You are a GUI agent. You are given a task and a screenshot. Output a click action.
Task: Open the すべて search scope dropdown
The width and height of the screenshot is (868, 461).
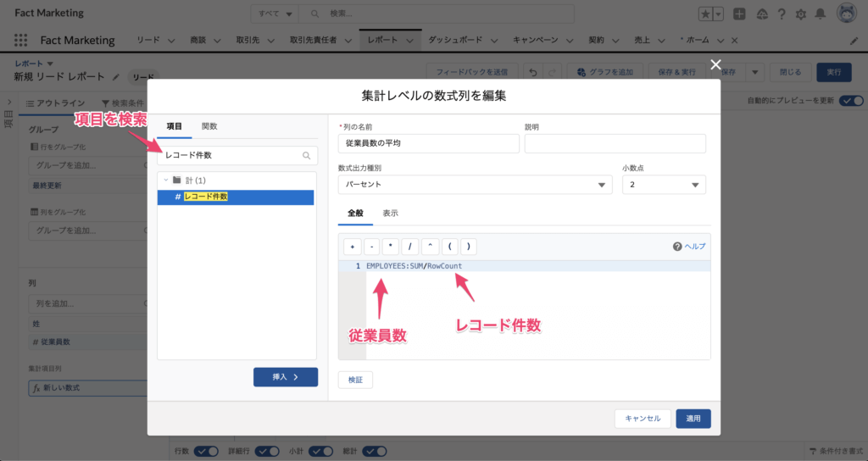point(275,14)
